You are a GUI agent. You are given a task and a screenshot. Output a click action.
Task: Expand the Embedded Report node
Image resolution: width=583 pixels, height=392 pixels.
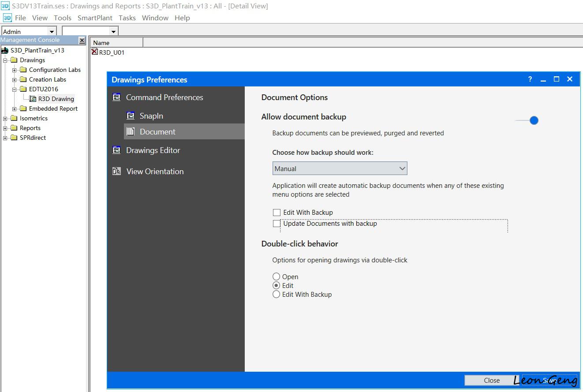[15, 108]
